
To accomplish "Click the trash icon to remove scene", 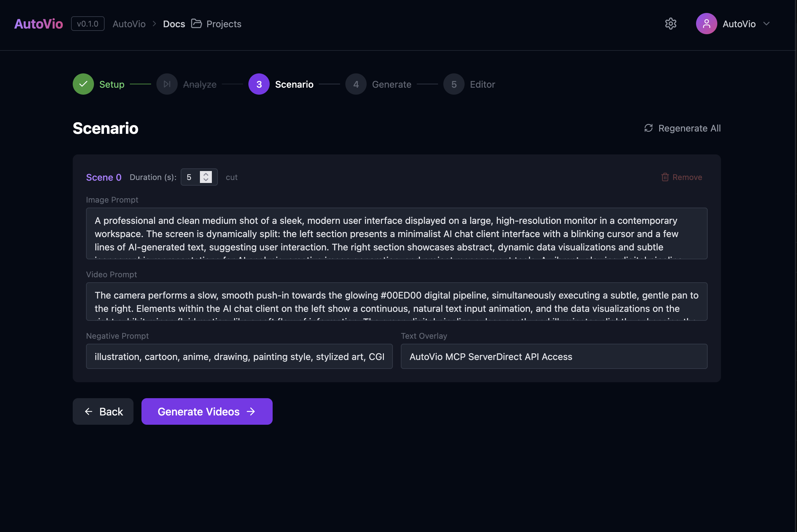I will (x=665, y=177).
